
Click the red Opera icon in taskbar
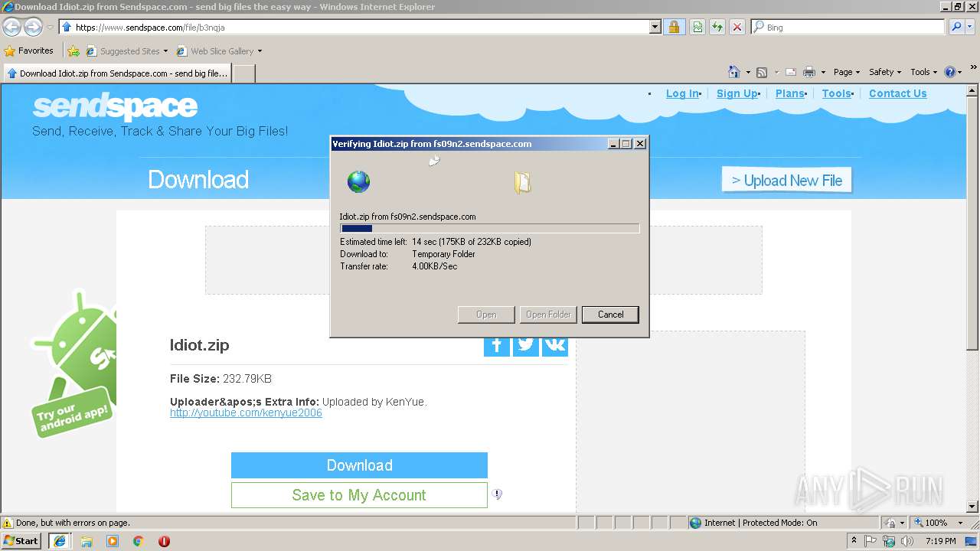[x=164, y=541]
